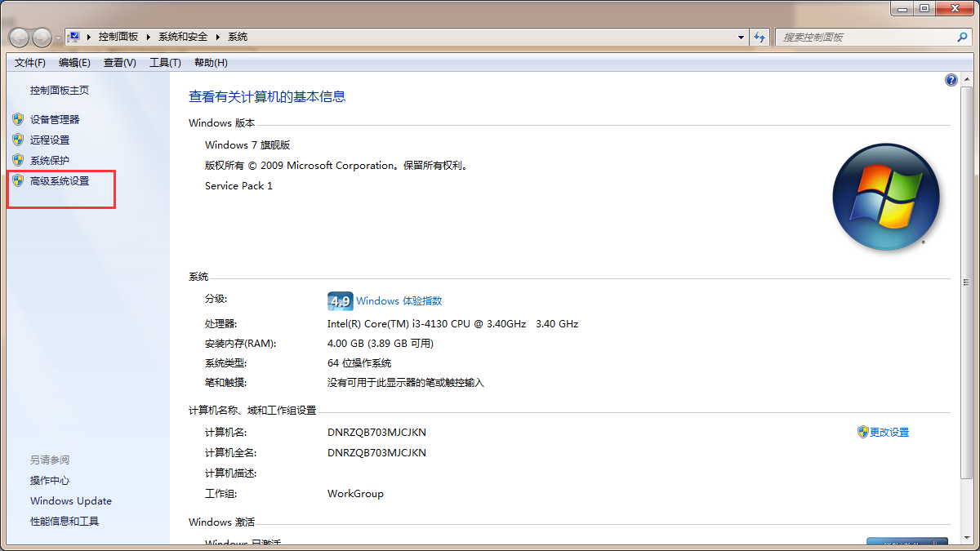The height and width of the screenshot is (551, 980).
Task: Select 系统和安全 in the address breadcrumb
Action: pos(185,37)
